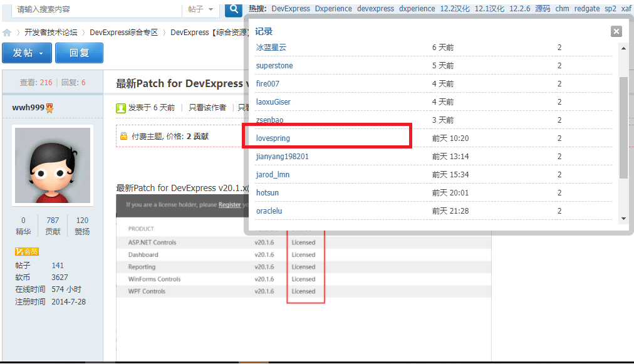Click the 141 posts count link

click(x=58, y=266)
